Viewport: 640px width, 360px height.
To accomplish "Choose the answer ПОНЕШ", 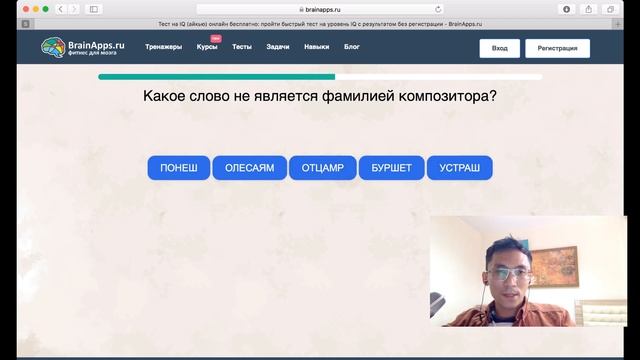I will click(x=179, y=168).
